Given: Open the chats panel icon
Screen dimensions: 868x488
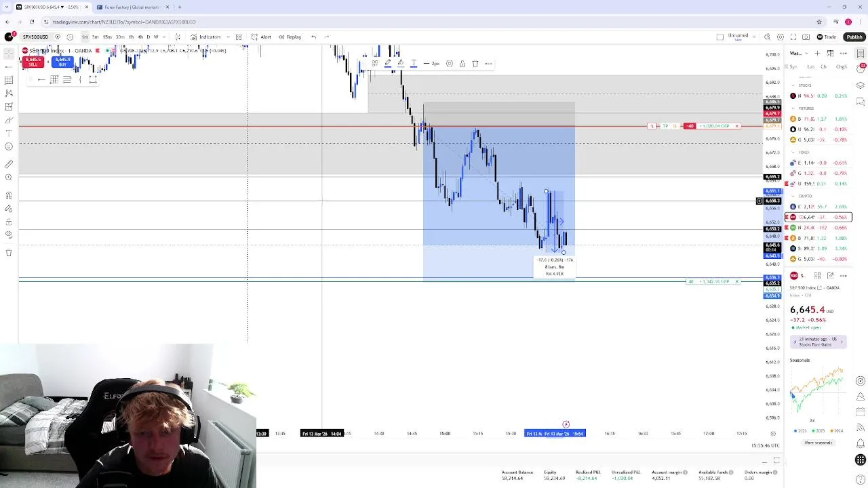Looking at the screenshot, I should pyautogui.click(x=861, y=102).
